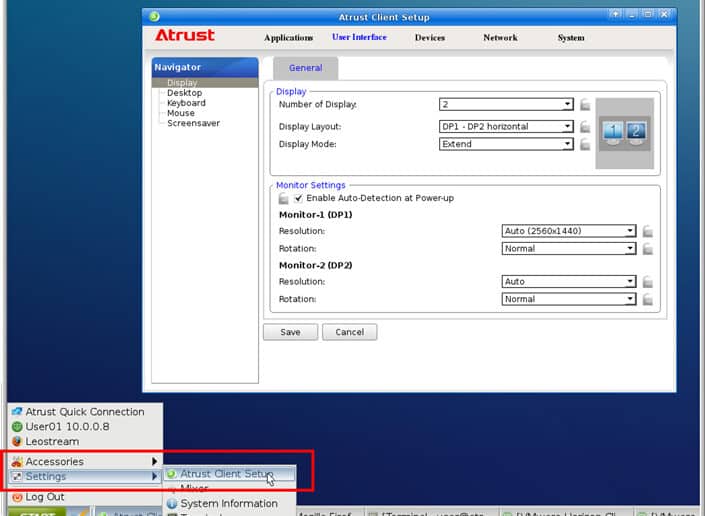Click the lock icon before Enable Auto-Detection
Viewport: 705px width, 516px height.
click(283, 198)
